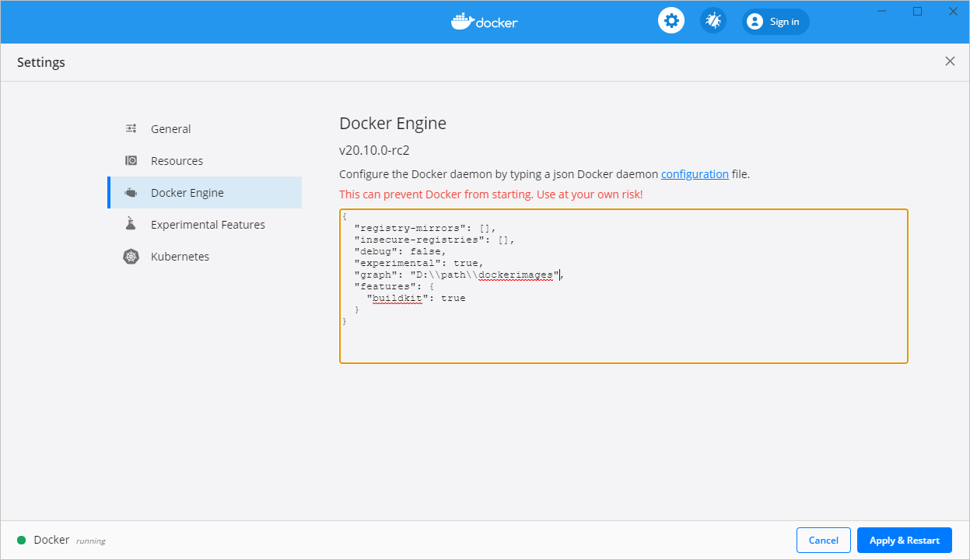Apply and restart the Docker daemon
970x560 pixels.
[x=904, y=540]
